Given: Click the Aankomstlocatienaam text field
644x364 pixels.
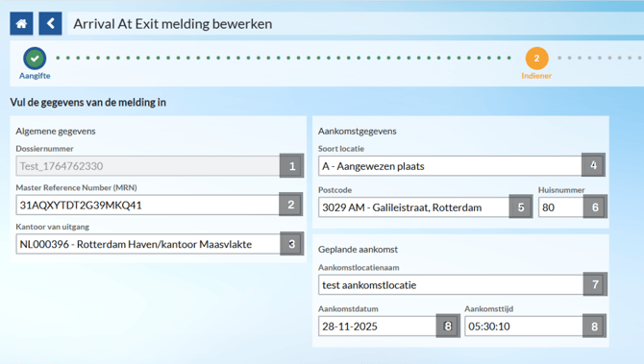Looking at the screenshot, I should (451, 285).
